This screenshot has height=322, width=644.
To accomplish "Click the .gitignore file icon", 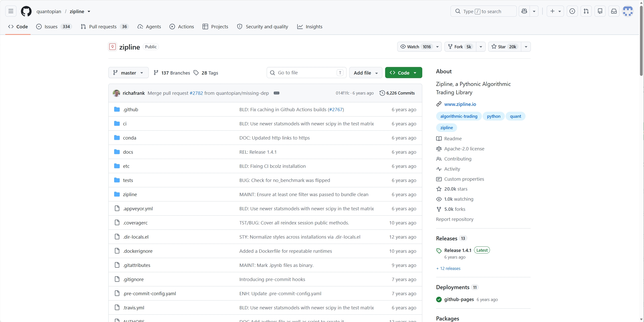I will [117, 279].
